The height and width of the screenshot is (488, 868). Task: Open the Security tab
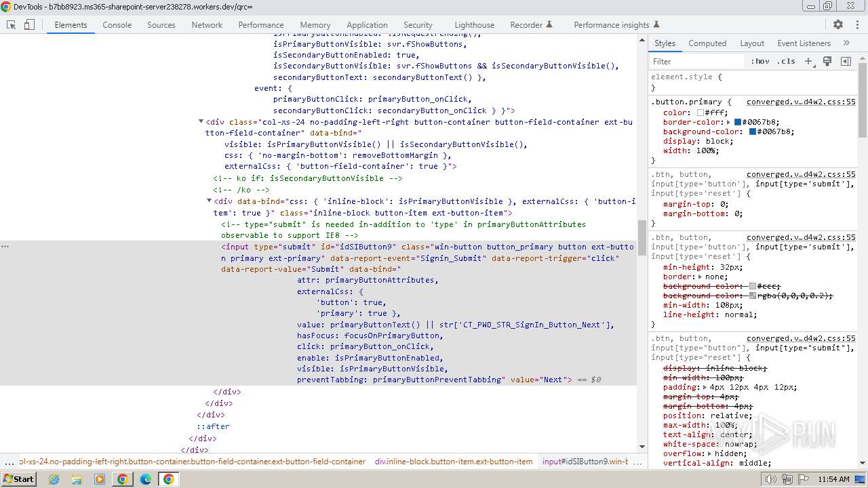[418, 24]
